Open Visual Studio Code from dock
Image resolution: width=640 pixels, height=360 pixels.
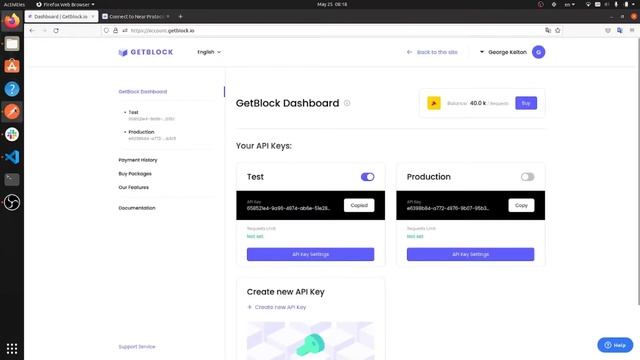tap(12, 157)
